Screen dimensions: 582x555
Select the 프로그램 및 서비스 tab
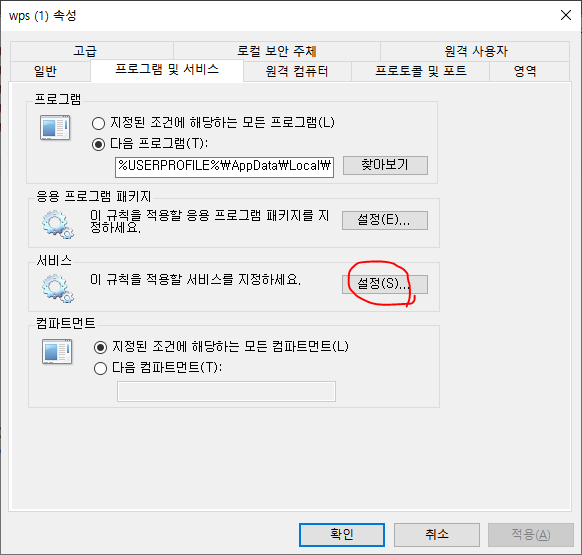pos(167,70)
